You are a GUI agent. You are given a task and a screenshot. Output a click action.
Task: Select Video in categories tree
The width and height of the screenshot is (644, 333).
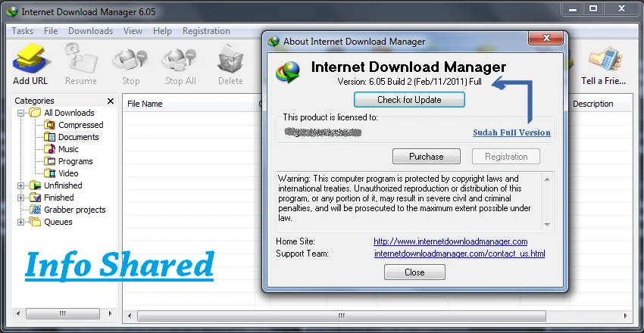(x=68, y=173)
